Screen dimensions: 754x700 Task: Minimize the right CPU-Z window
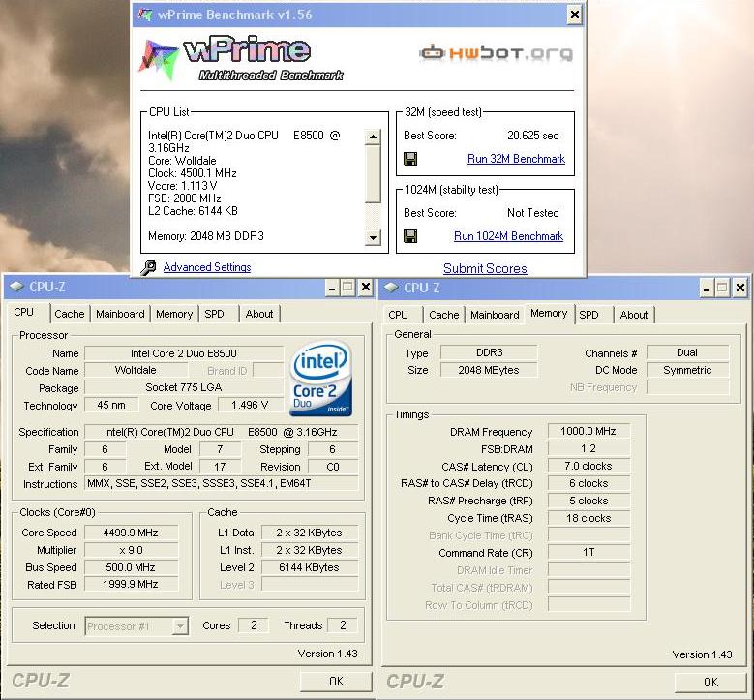[707, 289]
